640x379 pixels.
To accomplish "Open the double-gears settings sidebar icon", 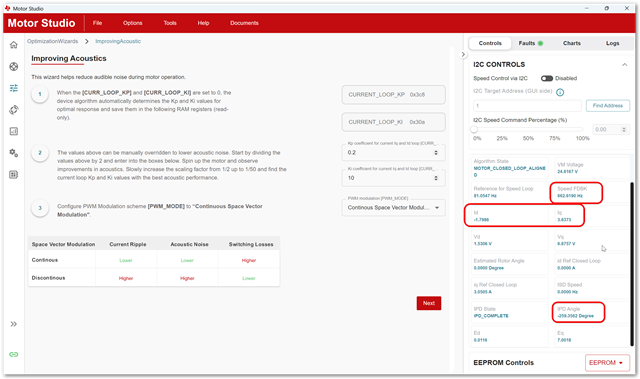I will coord(14,153).
